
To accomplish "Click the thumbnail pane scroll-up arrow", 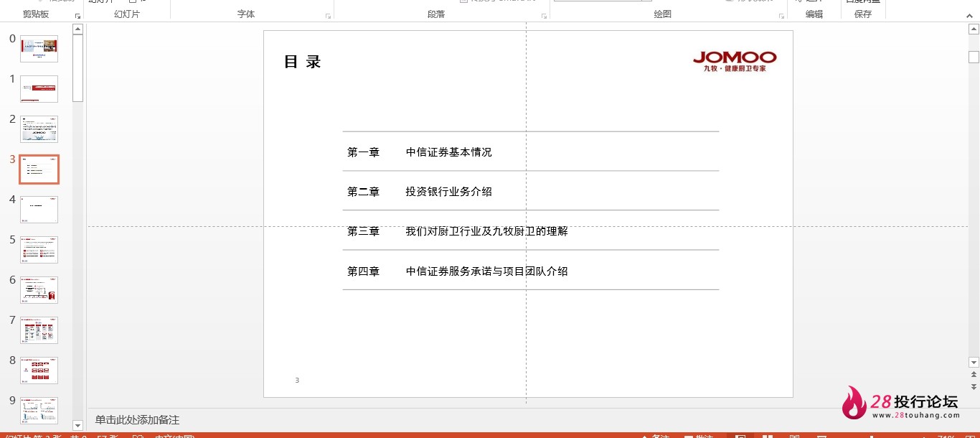I will (77, 29).
